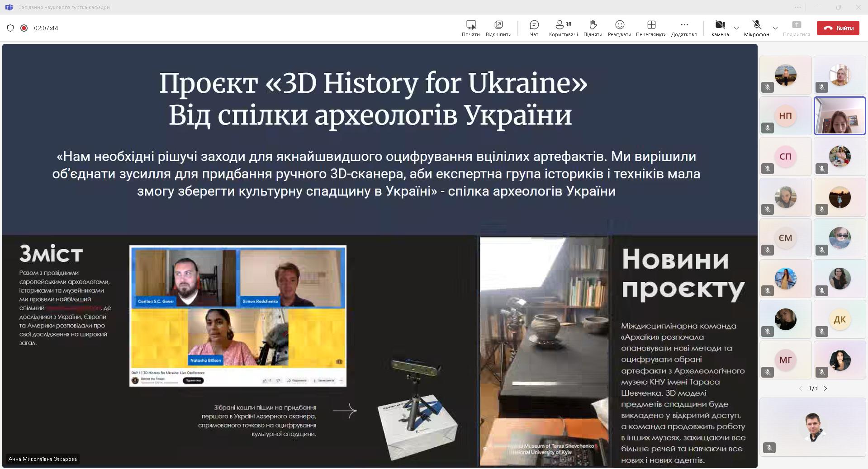Select the self-view tile at bottom right
This screenshot has width=868, height=469.
click(x=813, y=427)
